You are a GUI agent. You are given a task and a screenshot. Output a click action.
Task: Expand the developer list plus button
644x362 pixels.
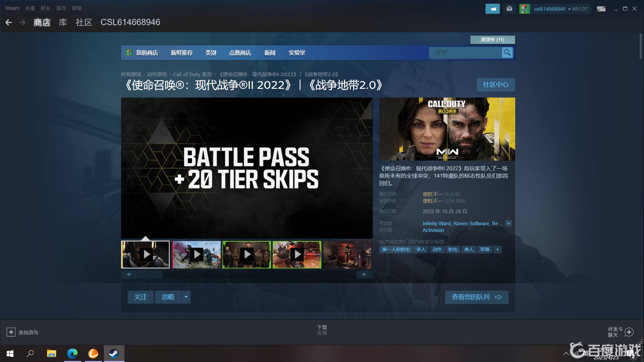(508, 223)
